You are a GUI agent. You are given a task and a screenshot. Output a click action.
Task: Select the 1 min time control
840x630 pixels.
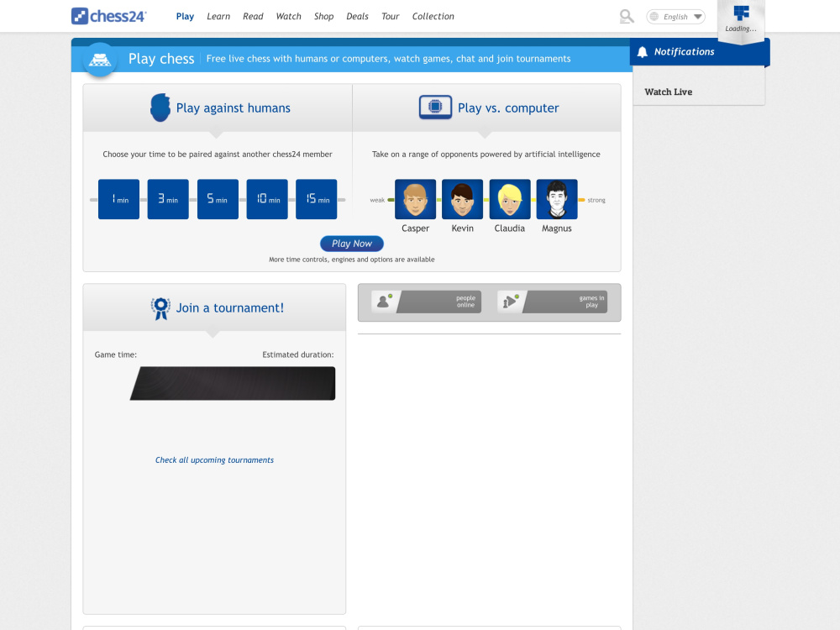click(119, 199)
